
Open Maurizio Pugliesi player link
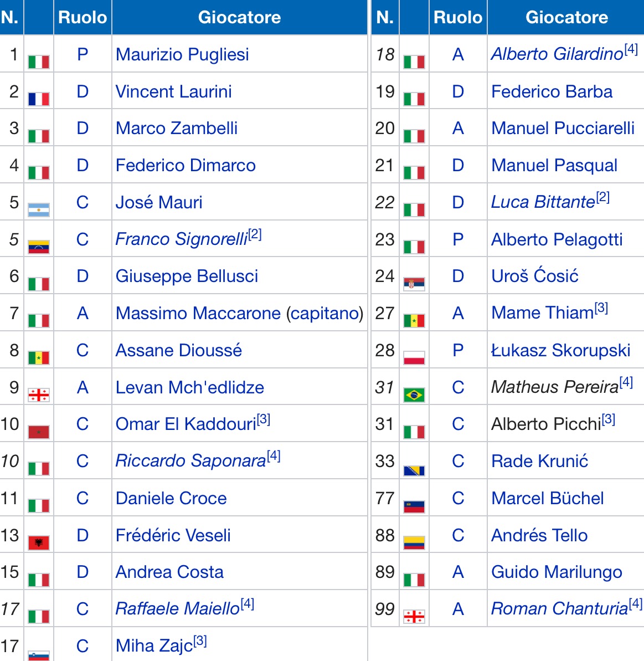point(182,54)
